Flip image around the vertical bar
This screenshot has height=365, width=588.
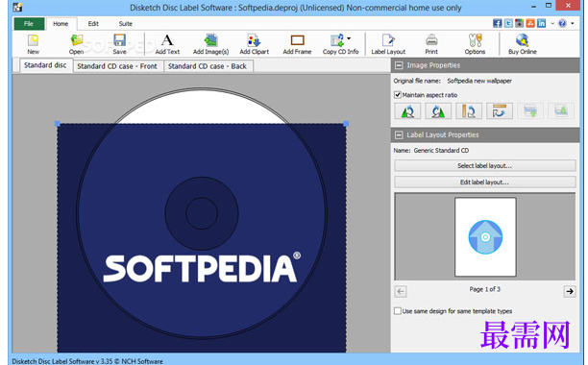pyautogui.click(x=469, y=111)
